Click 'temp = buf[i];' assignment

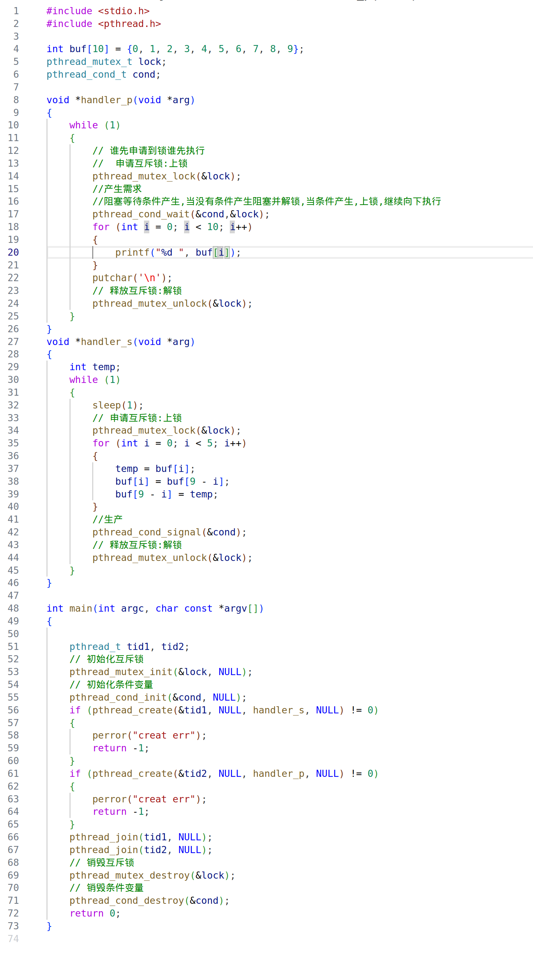(x=155, y=469)
